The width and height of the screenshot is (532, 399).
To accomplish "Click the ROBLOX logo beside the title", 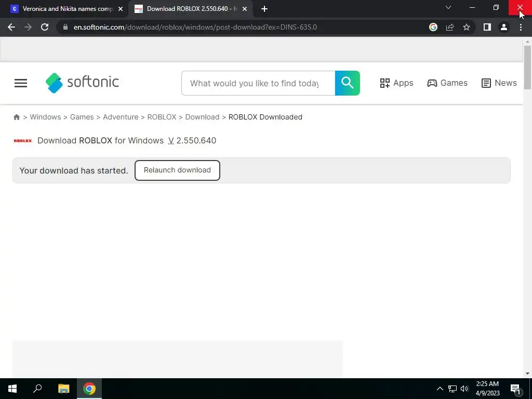I will pos(23,140).
